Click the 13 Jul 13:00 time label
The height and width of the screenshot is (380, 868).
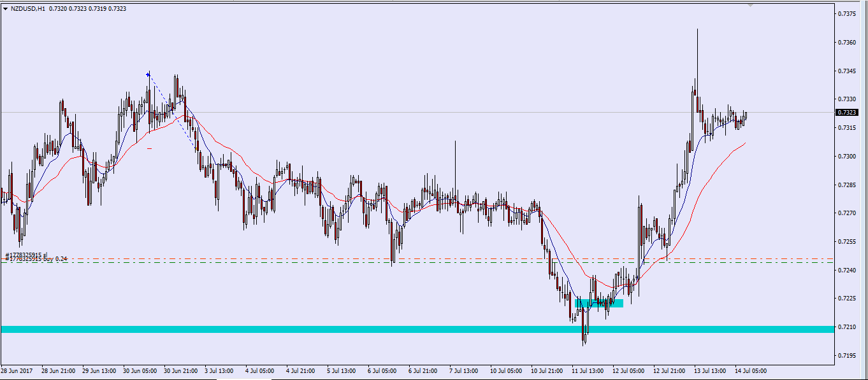coord(710,370)
